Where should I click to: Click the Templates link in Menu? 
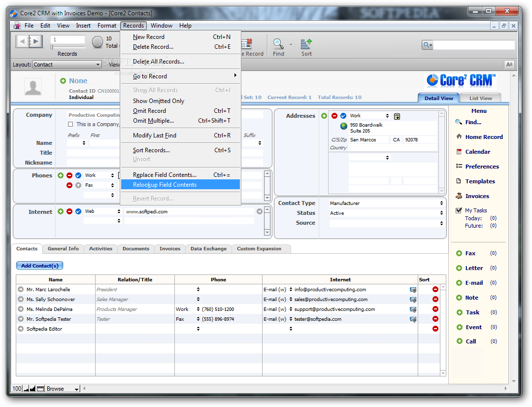tap(480, 181)
